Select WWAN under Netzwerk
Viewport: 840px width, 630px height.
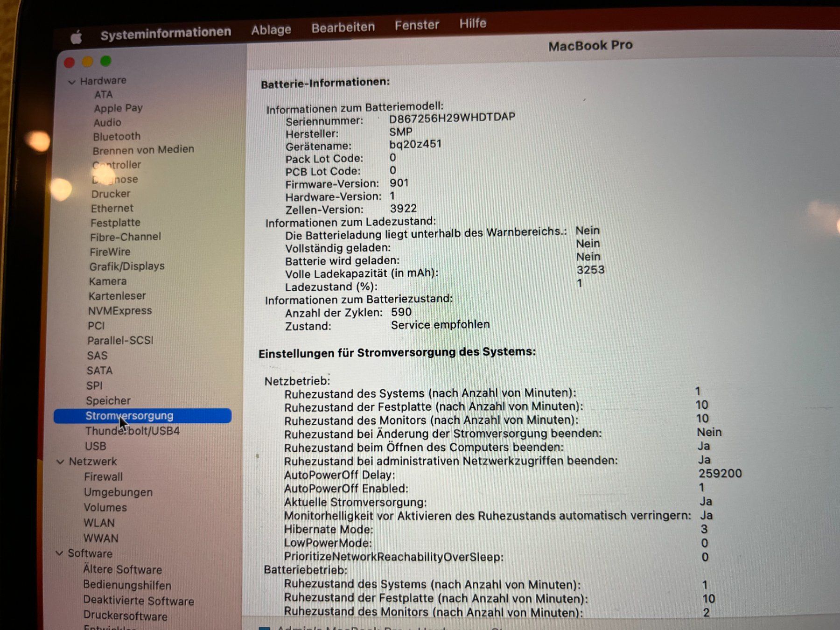(101, 538)
